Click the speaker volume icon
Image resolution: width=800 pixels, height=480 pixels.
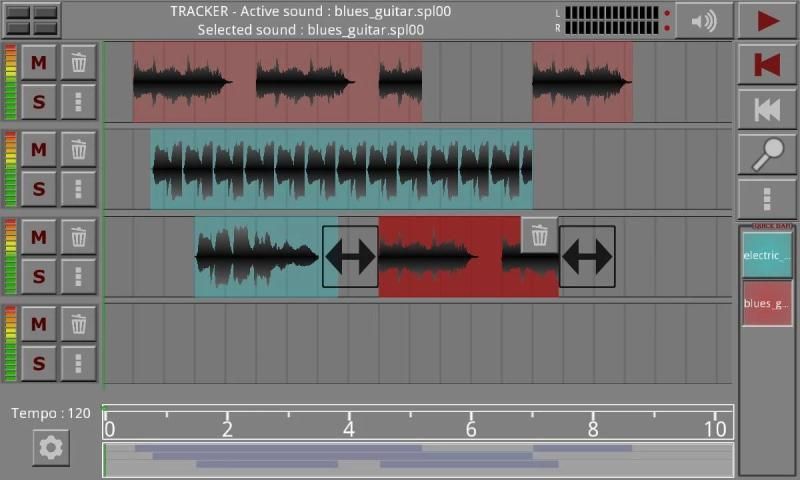pyautogui.click(x=704, y=21)
